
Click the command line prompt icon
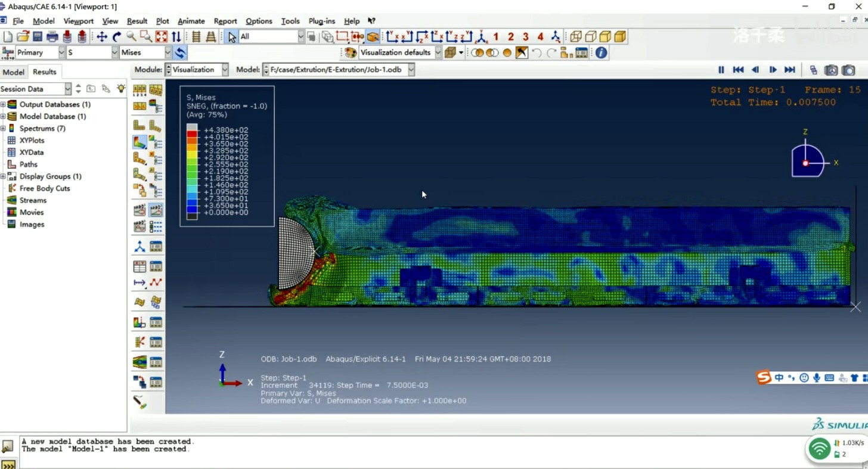(x=8, y=464)
